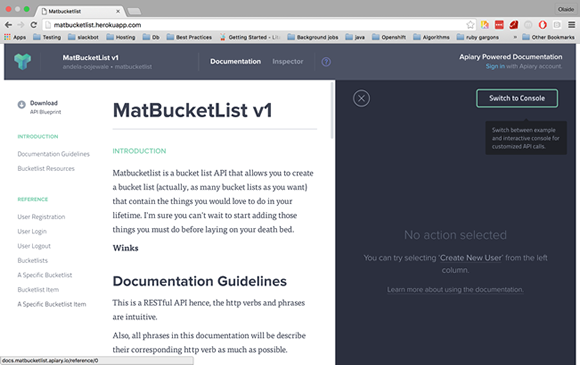Click Learn more about using the documentation
The image size is (580, 365).
(455, 290)
